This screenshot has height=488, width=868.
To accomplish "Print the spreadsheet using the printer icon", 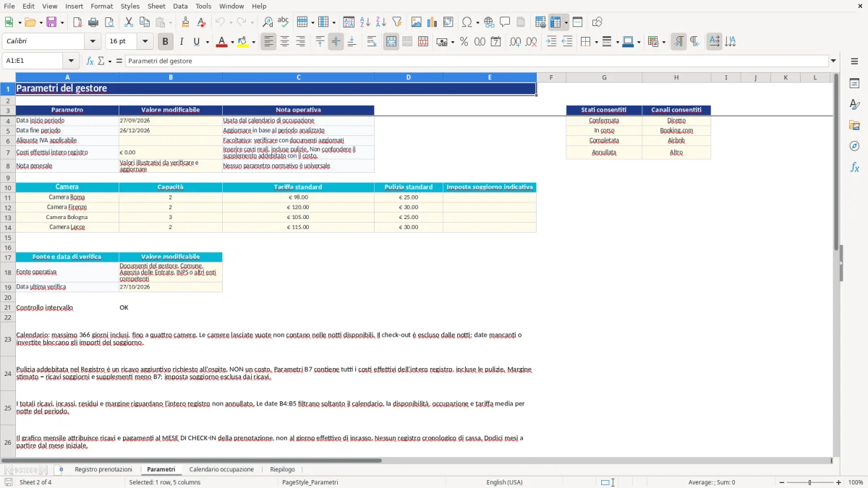I will coord(93,22).
